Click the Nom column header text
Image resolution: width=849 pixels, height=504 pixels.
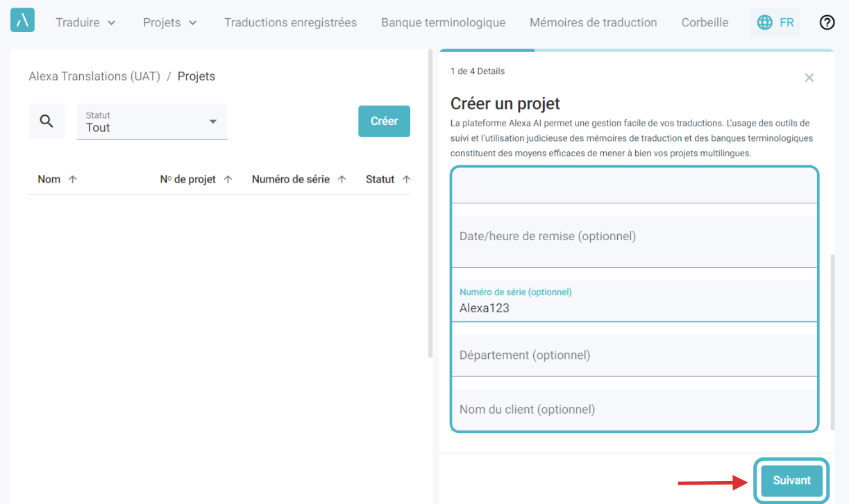pos(49,179)
